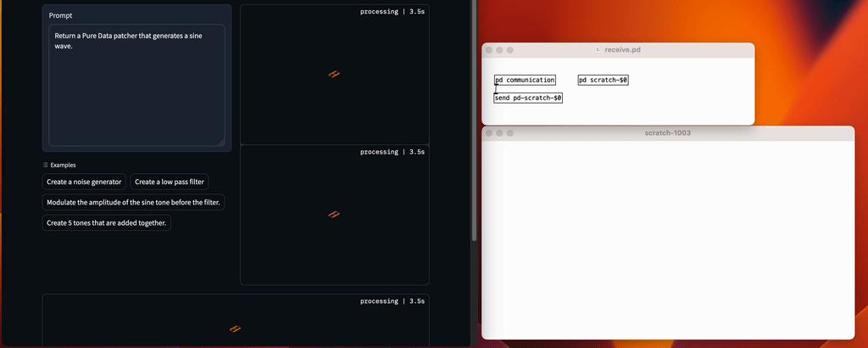Screen dimensions: 868x348
Task: Minimize the scratch-1003 window
Action: coord(499,133)
